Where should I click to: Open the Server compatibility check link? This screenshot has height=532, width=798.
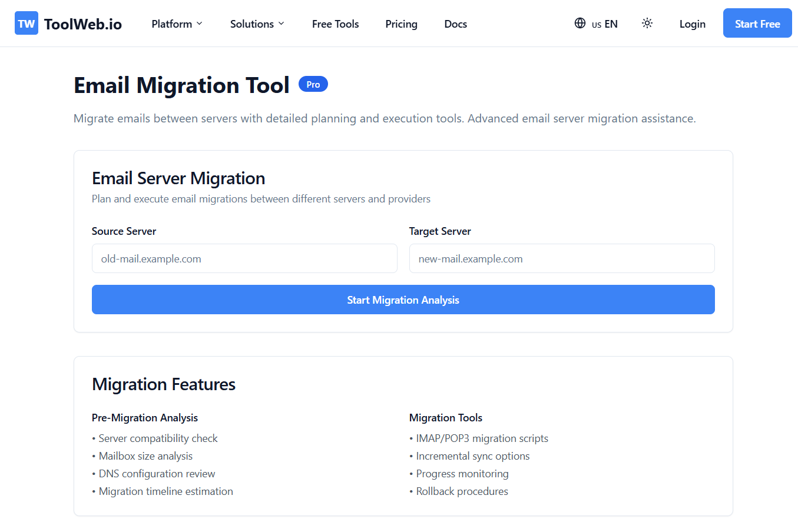[x=158, y=438]
